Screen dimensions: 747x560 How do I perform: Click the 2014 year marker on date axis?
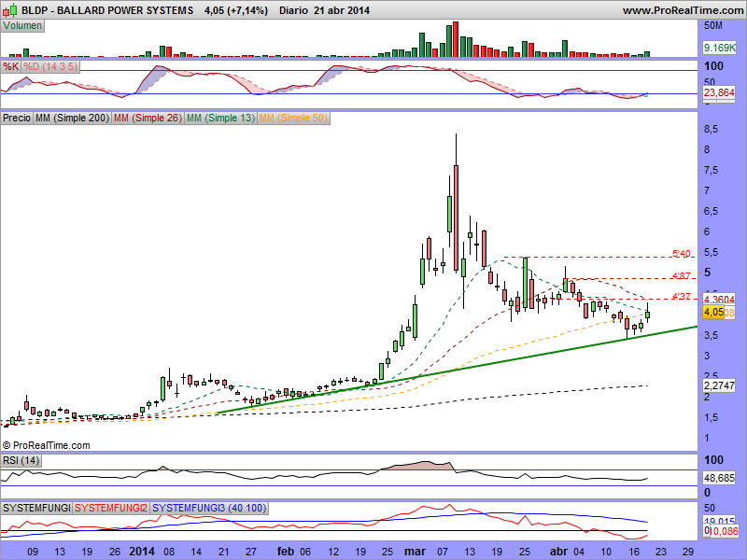[142, 552]
